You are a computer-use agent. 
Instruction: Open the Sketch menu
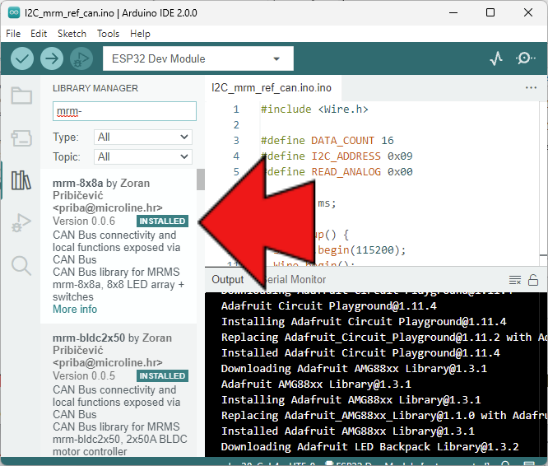72,34
